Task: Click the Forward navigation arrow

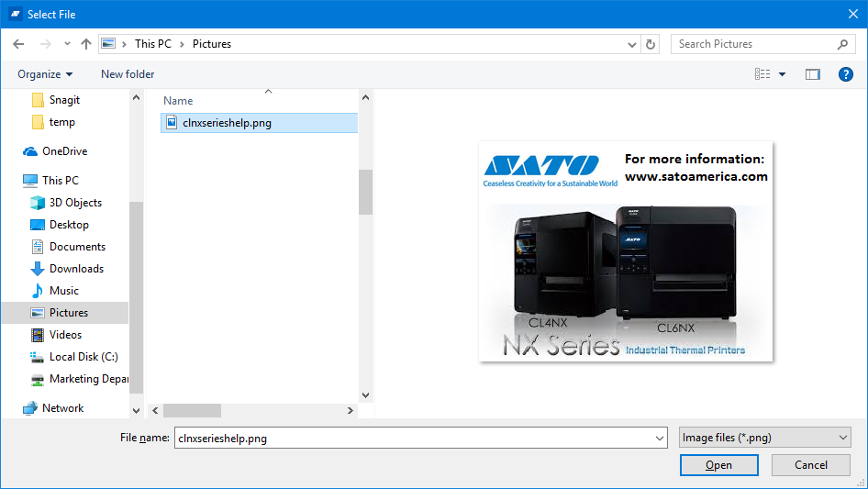Action: 45,44
